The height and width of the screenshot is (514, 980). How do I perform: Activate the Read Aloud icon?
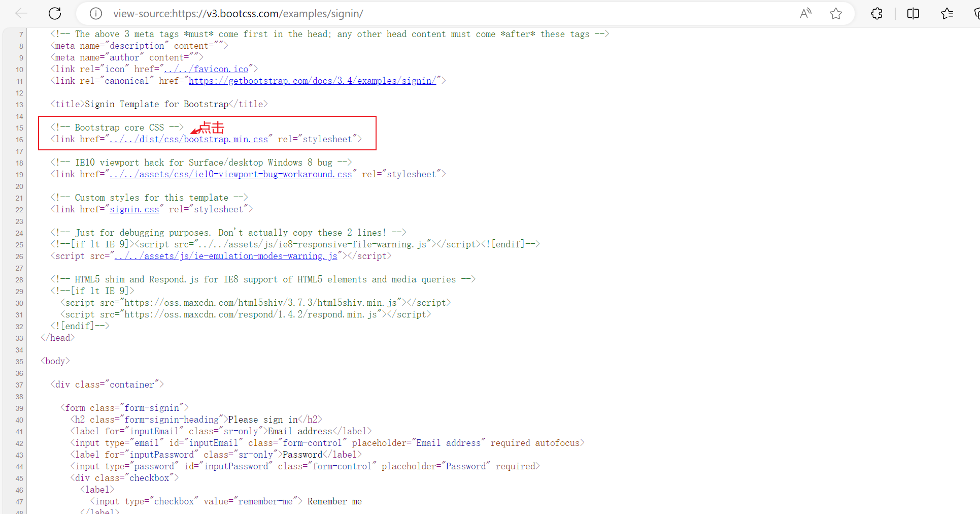pos(805,14)
